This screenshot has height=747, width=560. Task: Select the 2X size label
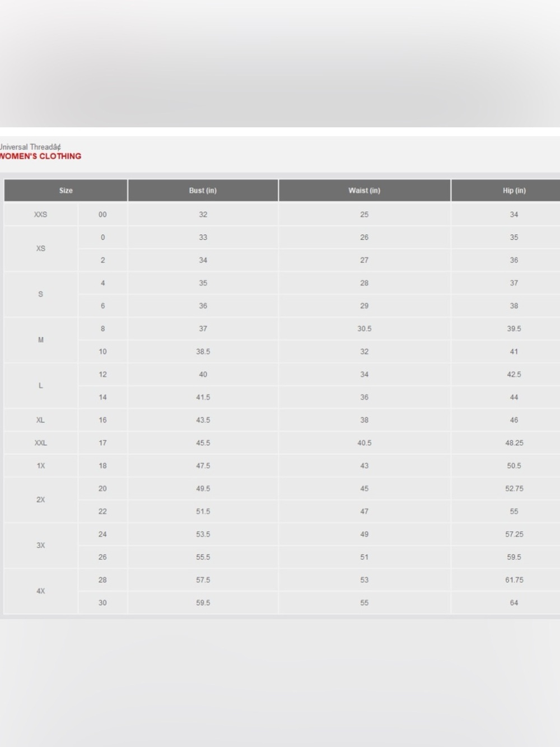[x=41, y=500]
